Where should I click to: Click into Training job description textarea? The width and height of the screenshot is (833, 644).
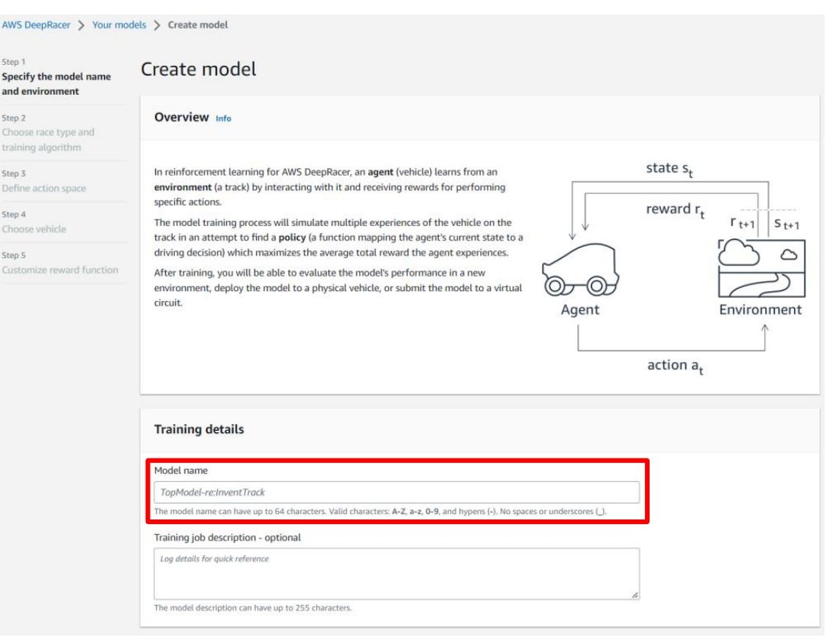point(396,573)
